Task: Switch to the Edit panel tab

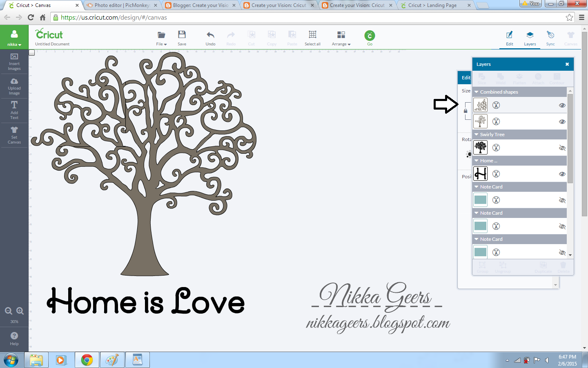Action: 509,38
